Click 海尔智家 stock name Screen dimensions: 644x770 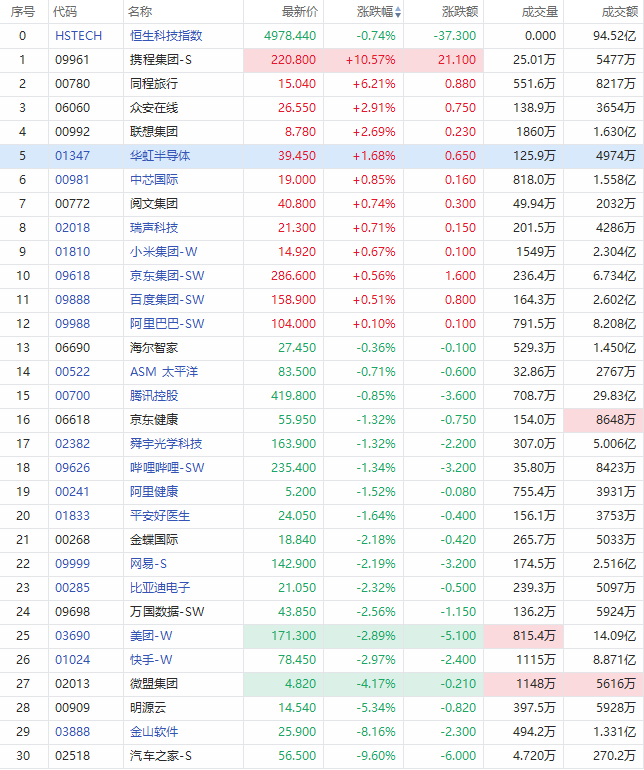coord(154,348)
